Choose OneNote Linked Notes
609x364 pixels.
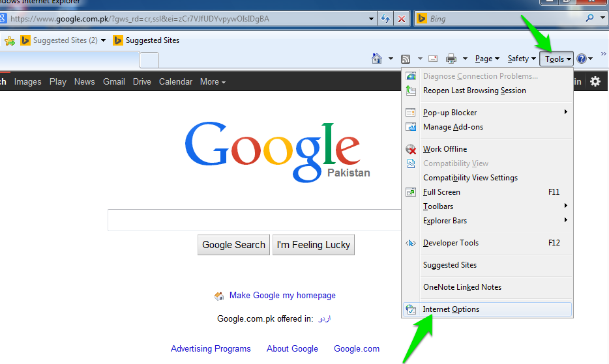pyautogui.click(x=488, y=287)
